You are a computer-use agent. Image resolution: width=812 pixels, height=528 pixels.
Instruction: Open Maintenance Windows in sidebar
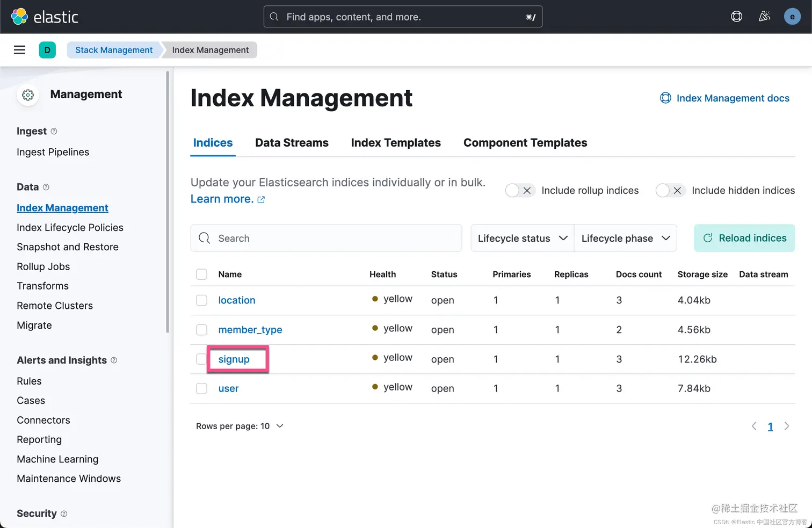click(69, 479)
